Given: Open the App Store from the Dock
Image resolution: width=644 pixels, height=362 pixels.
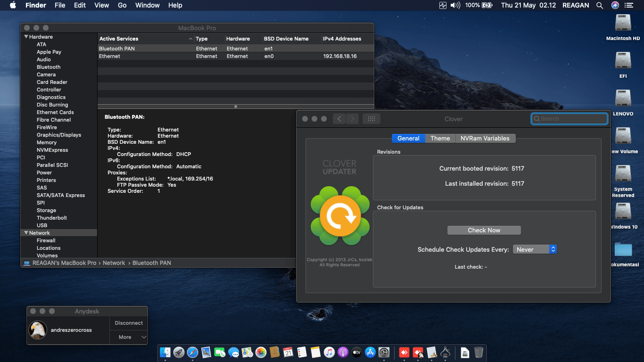Looking at the screenshot, I should click(370, 352).
